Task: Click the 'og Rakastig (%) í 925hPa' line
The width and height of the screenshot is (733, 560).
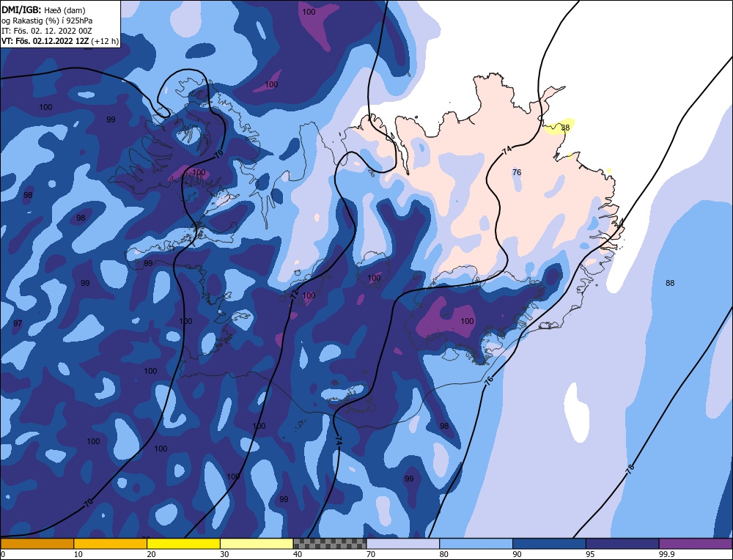Action: [47, 21]
